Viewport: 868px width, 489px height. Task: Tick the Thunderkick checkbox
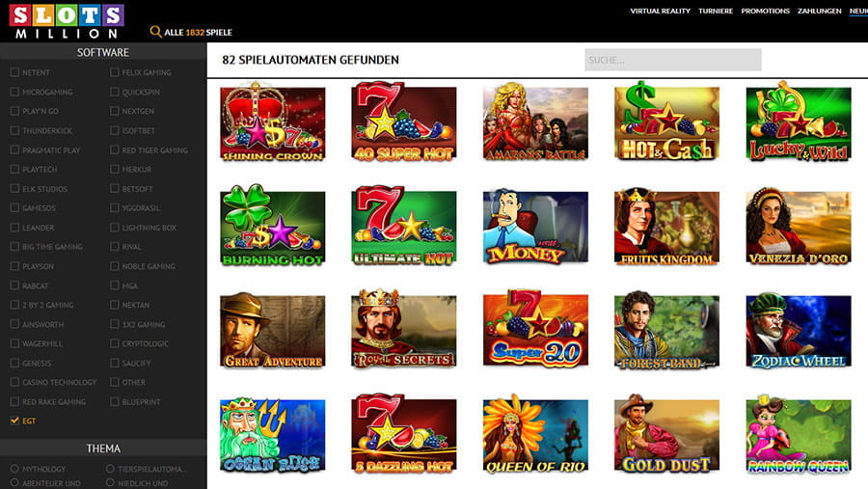14,130
